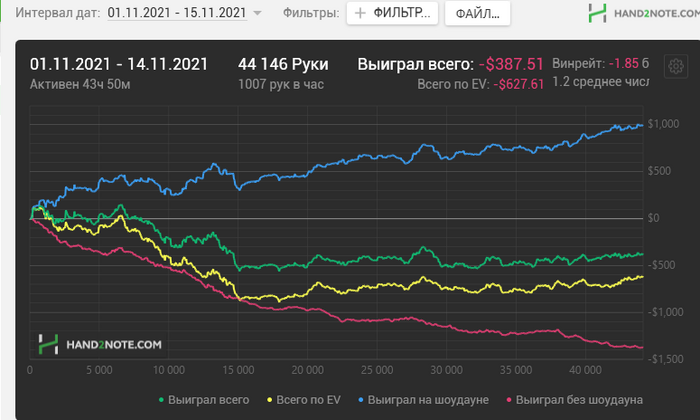Click the winrate value -1.85

624,63
